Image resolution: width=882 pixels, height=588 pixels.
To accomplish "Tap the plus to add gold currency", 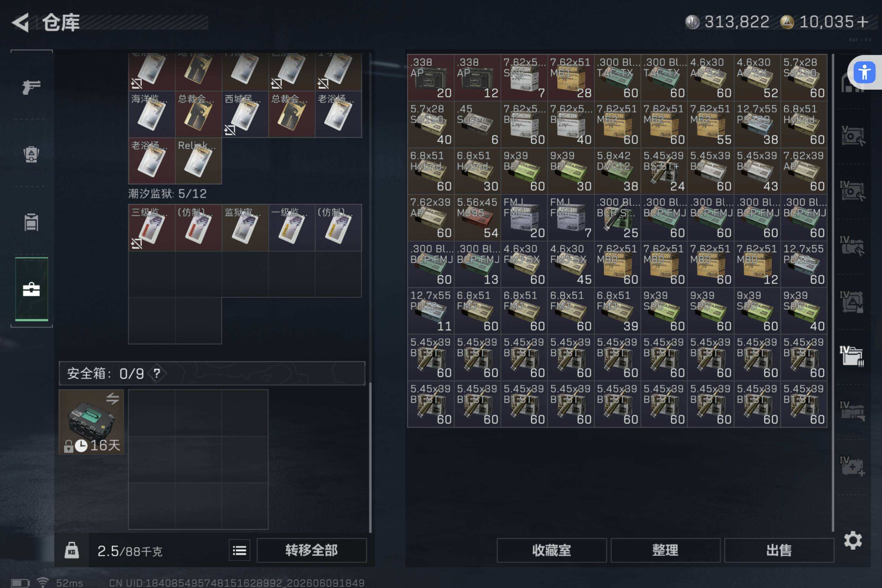I will coord(862,22).
